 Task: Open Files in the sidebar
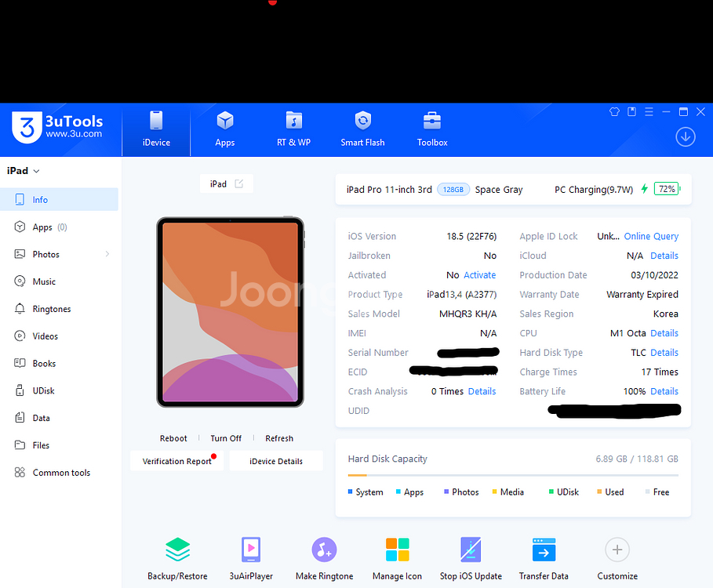tap(59, 445)
